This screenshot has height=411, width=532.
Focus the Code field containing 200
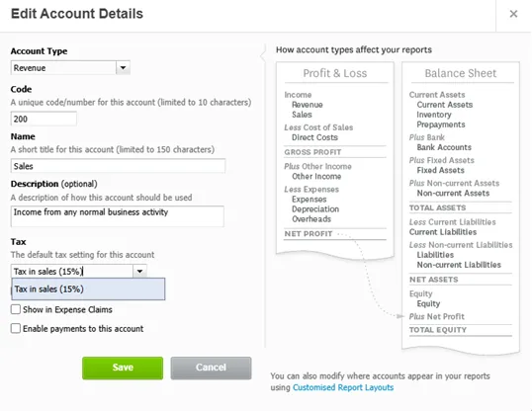(44, 119)
